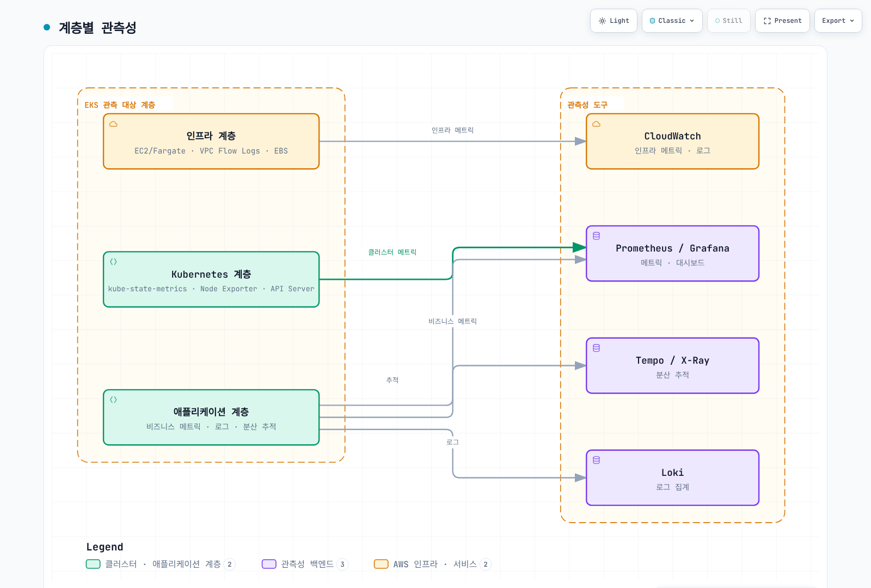Click the 로그 집계 subtitle under Loki
The height and width of the screenshot is (588, 871).
[x=672, y=487]
